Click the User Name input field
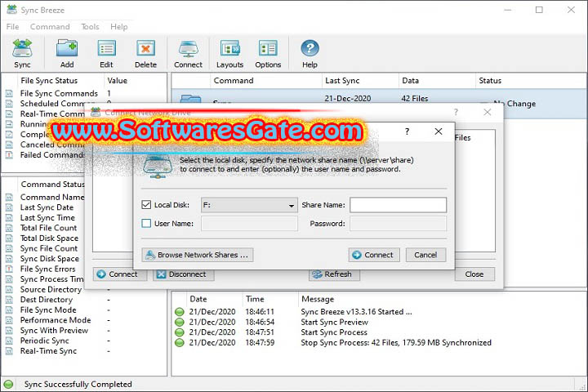Image resolution: width=588 pixels, height=392 pixels. [x=249, y=224]
